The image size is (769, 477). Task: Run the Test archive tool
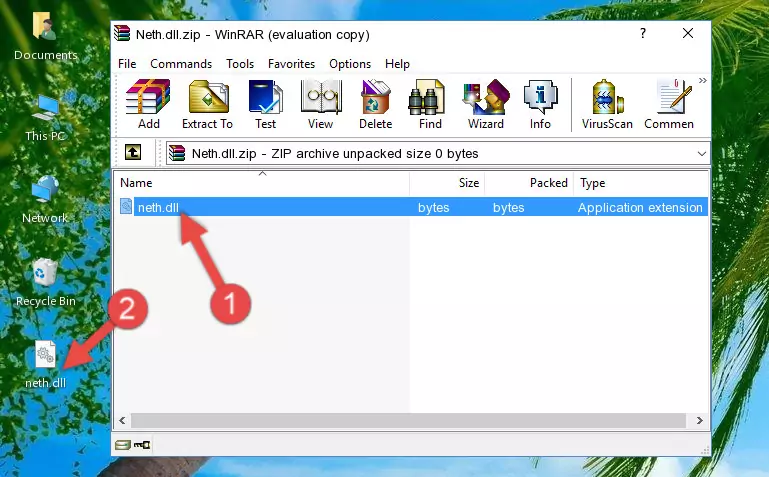tap(265, 104)
